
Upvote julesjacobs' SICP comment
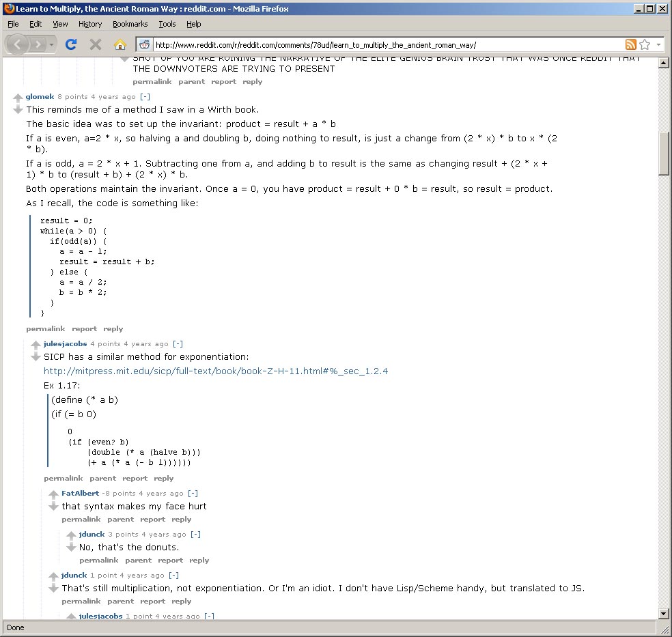coord(36,345)
